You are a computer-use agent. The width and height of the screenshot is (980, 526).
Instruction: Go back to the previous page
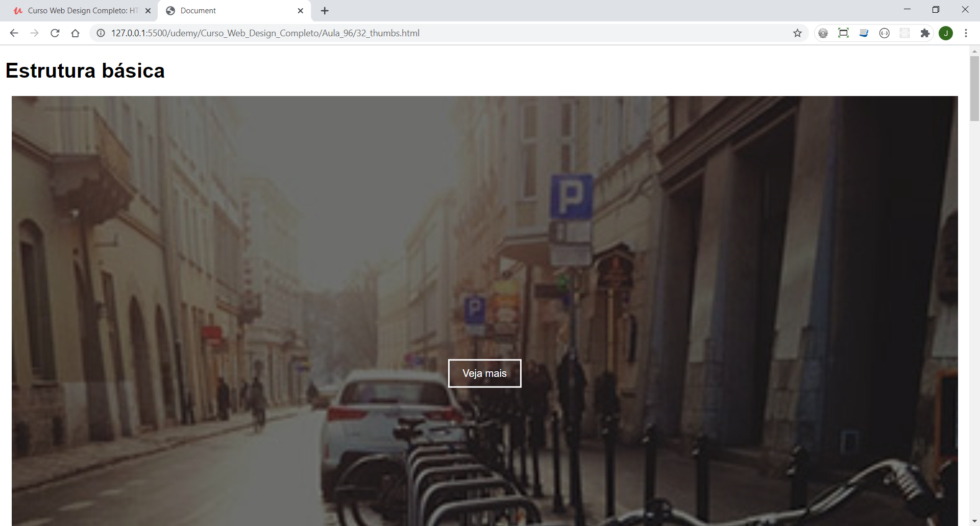click(x=14, y=33)
